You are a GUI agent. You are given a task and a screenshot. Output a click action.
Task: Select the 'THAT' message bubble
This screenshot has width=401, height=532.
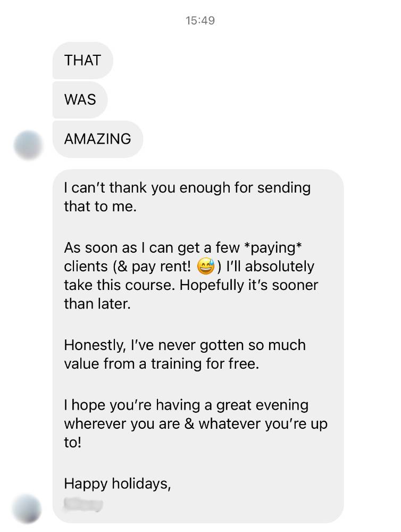[x=82, y=61]
